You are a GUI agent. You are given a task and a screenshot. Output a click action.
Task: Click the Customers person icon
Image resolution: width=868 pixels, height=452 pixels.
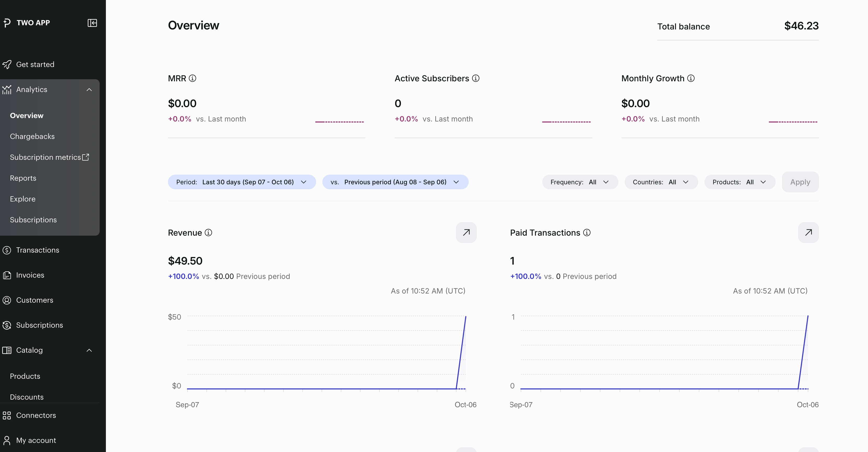[7, 300]
